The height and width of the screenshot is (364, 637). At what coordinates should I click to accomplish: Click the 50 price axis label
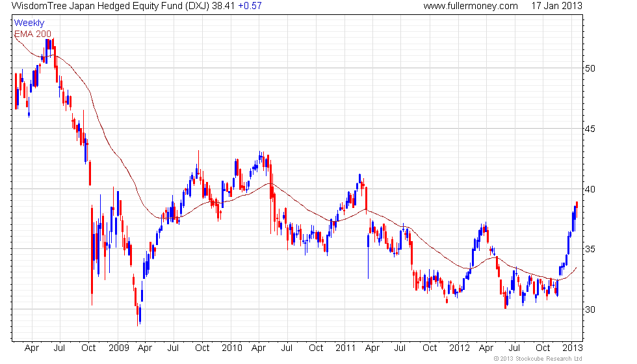coord(590,68)
